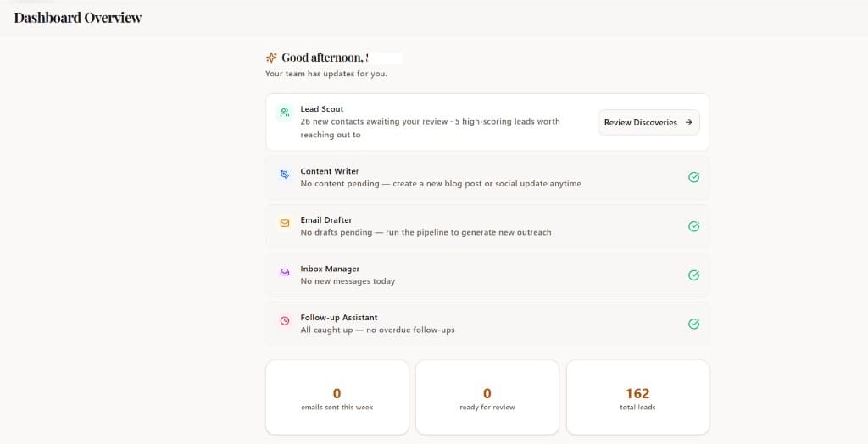Open the Content Writer title
The width and height of the screenshot is (868, 444).
(330, 171)
